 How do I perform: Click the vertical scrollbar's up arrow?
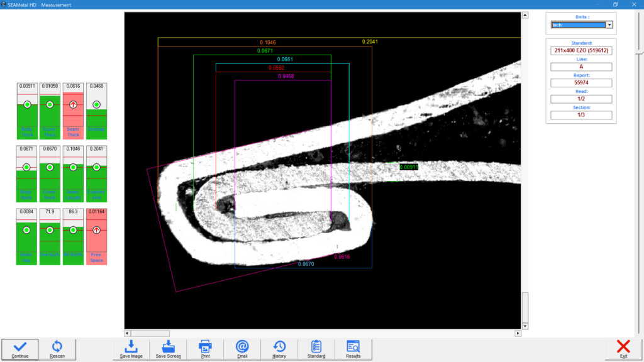click(525, 15)
